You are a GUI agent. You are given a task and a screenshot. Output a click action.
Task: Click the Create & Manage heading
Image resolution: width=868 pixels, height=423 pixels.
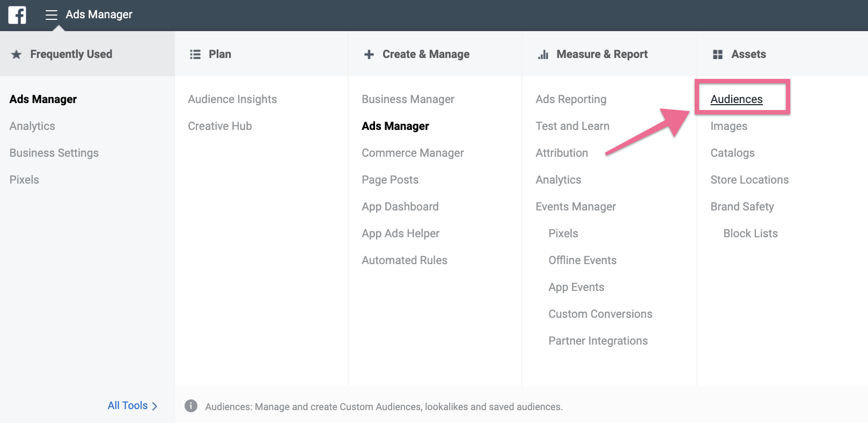tap(426, 54)
